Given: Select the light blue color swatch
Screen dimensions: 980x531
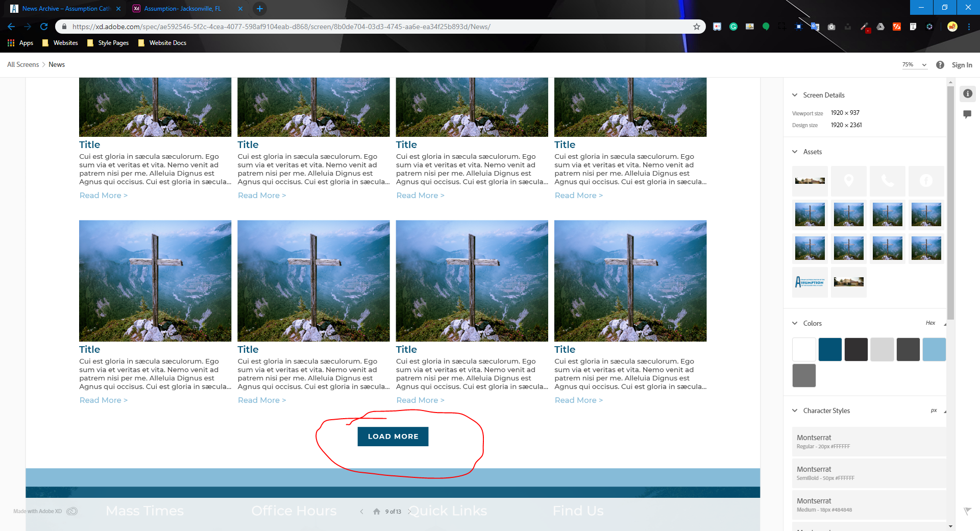Looking at the screenshot, I should (x=934, y=350).
